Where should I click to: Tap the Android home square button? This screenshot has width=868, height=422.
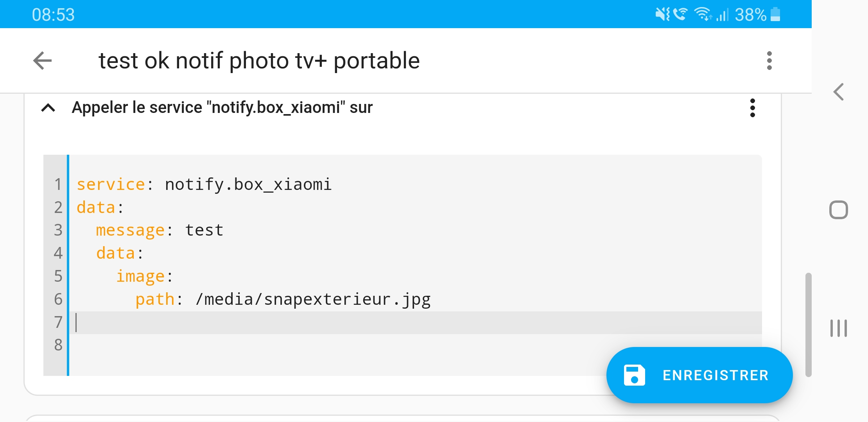838,210
